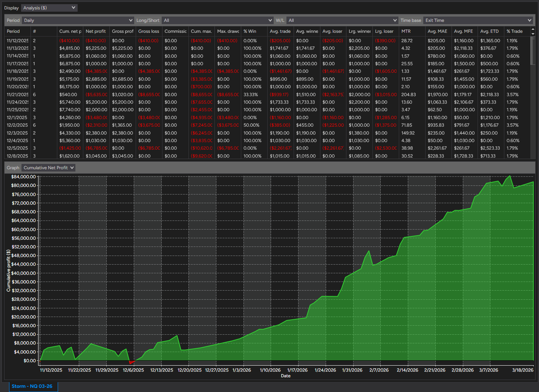Select the 12/8/2025 period row
Image resolution: width=539 pixels, height=392 pixels.
click(267, 156)
